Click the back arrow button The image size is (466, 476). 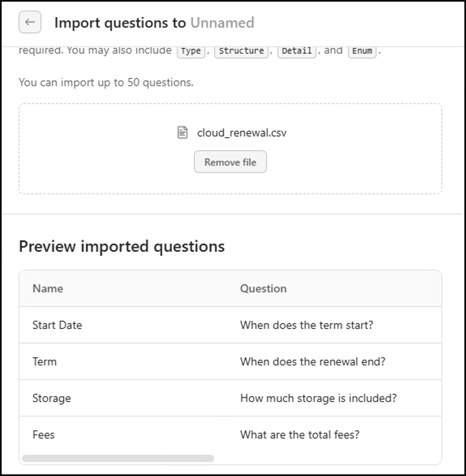pos(30,22)
